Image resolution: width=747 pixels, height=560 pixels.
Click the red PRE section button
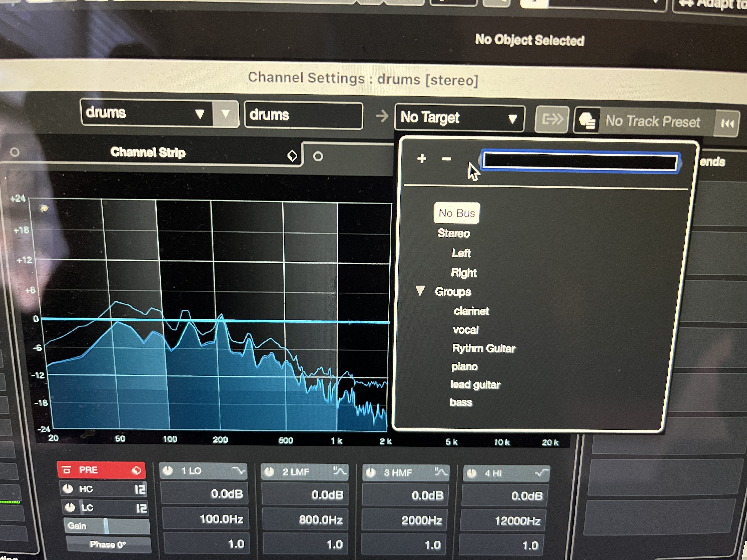(x=101, y=470)
